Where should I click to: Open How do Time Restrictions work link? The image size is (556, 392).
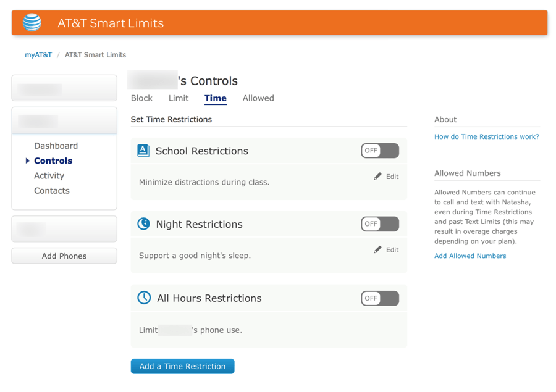coord(487,137)
